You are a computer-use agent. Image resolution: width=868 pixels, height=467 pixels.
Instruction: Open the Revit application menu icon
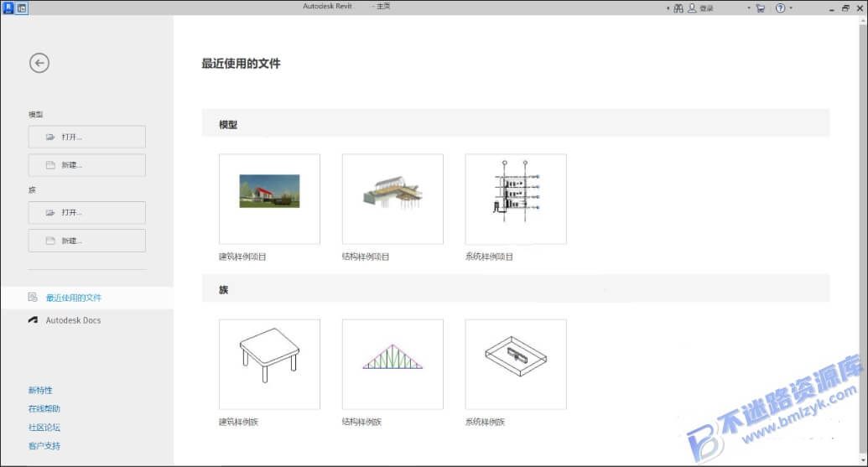coord(8,8)
